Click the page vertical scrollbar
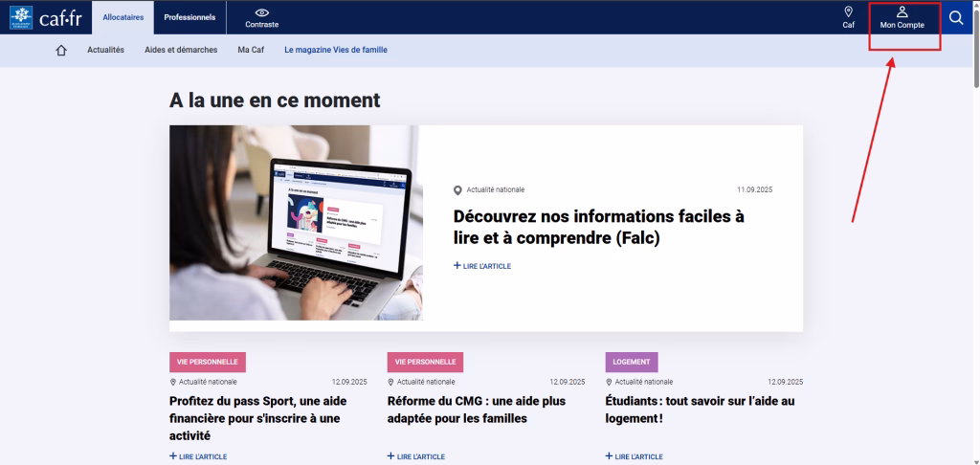The width and height of the screenshot is (980, 465). coord(975,239)
